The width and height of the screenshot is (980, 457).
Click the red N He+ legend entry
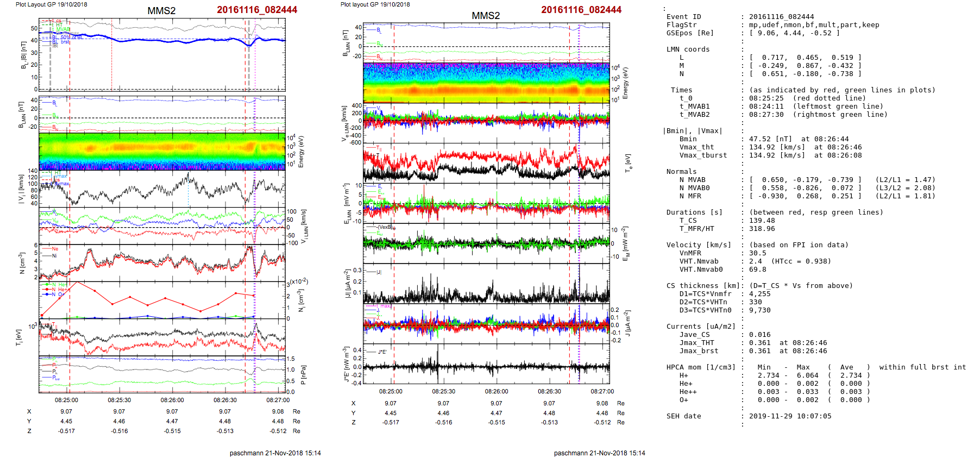click(x=57, y=290)
